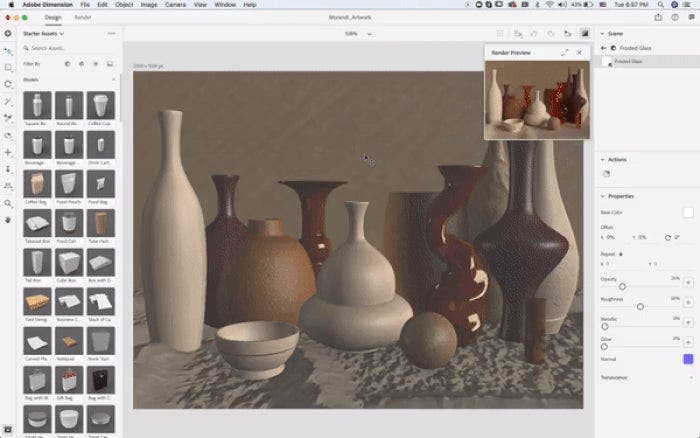The width and height of the screenshot is (700, 438).
Task: Select the Coffee Cup model thumbnail
Action: [x=100, y=105]
